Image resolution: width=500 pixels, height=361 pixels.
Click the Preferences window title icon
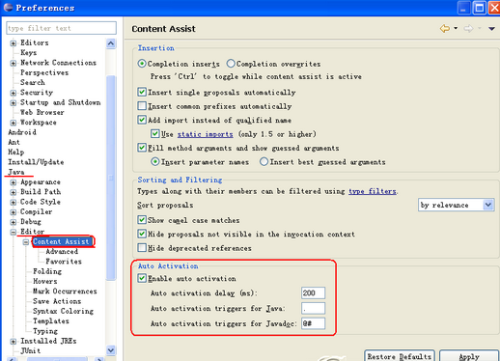[x=8, y=7]
